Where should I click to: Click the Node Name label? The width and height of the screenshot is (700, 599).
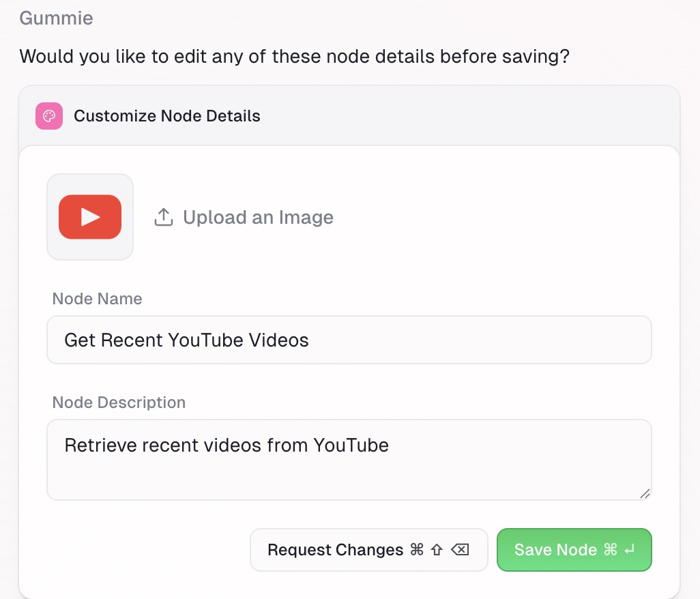(x=96, y=299)
